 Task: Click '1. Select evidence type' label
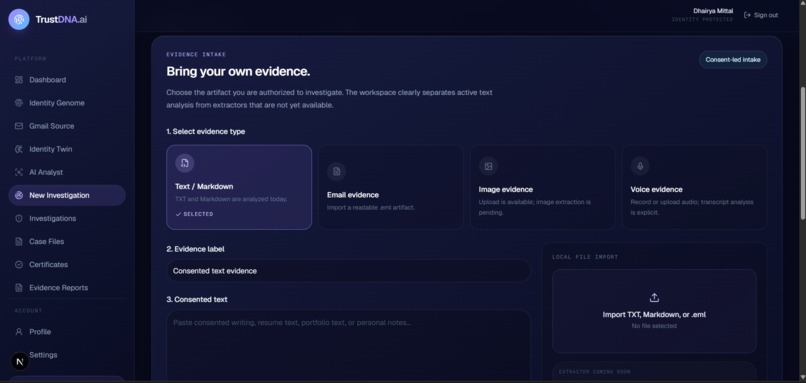click(x=206, y=132)
